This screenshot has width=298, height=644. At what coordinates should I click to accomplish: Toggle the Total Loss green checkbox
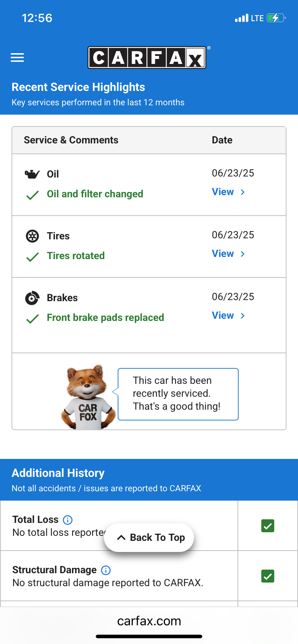(268, 526)
